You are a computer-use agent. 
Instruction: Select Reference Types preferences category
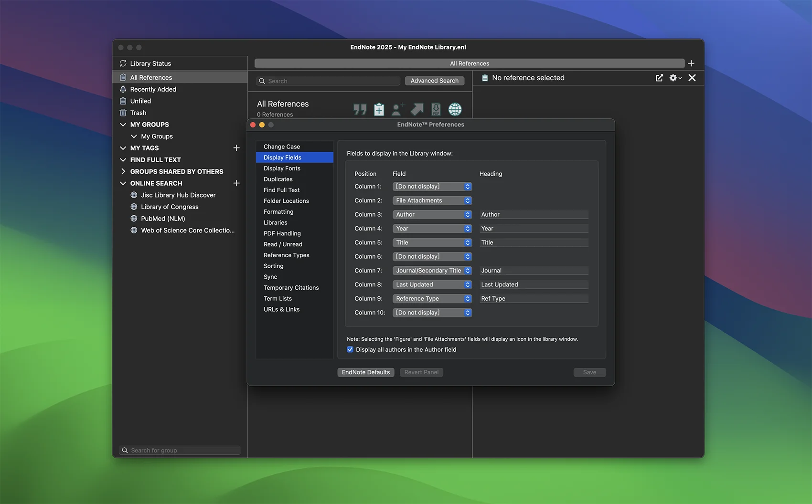tap(295, 255)
